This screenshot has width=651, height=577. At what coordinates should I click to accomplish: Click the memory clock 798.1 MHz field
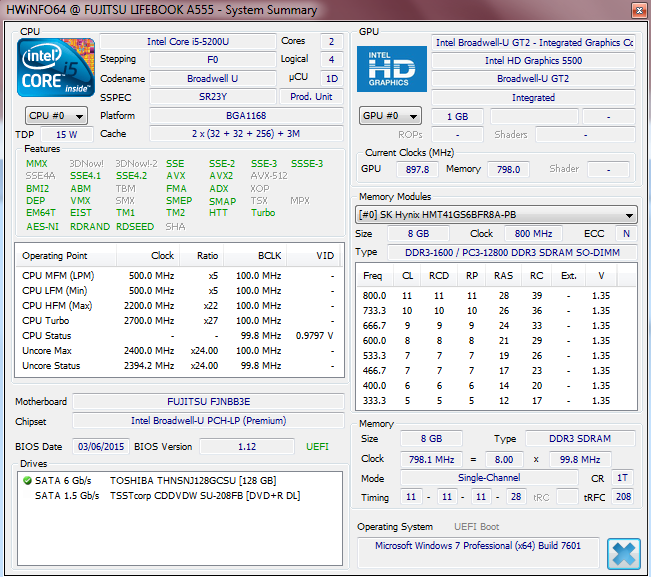coord(431,460)
